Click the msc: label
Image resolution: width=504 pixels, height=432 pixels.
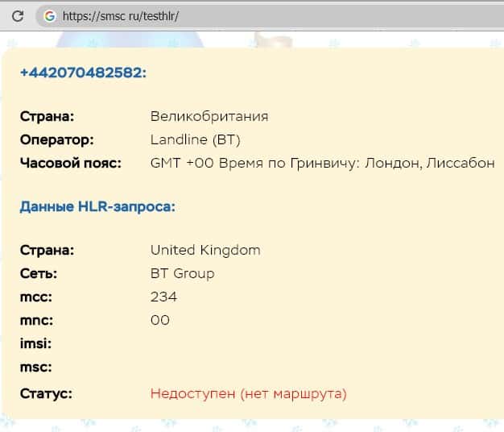[36, 367]
